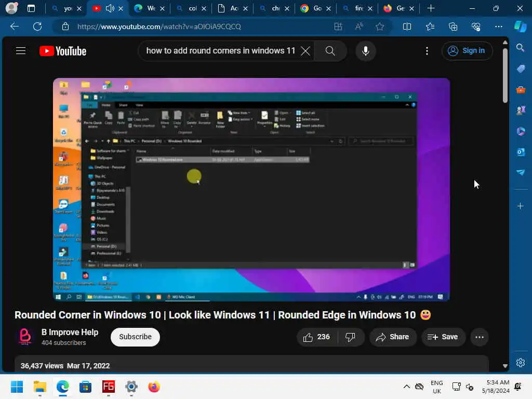Screen dimensions: 532x399
Task: Open tab actions menu
Action: (x=31, y=8)
